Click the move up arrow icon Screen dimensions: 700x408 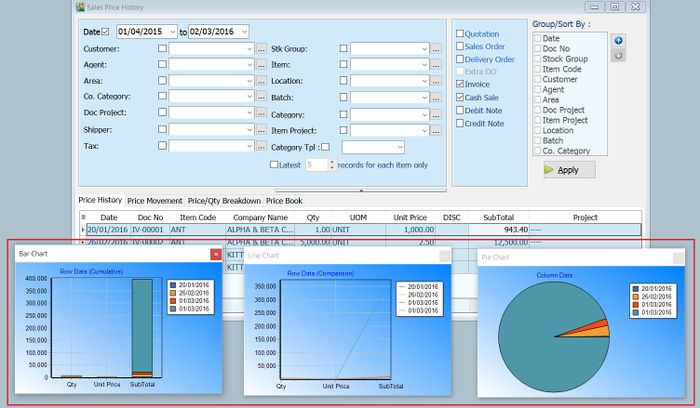click(x=619, y=40)
